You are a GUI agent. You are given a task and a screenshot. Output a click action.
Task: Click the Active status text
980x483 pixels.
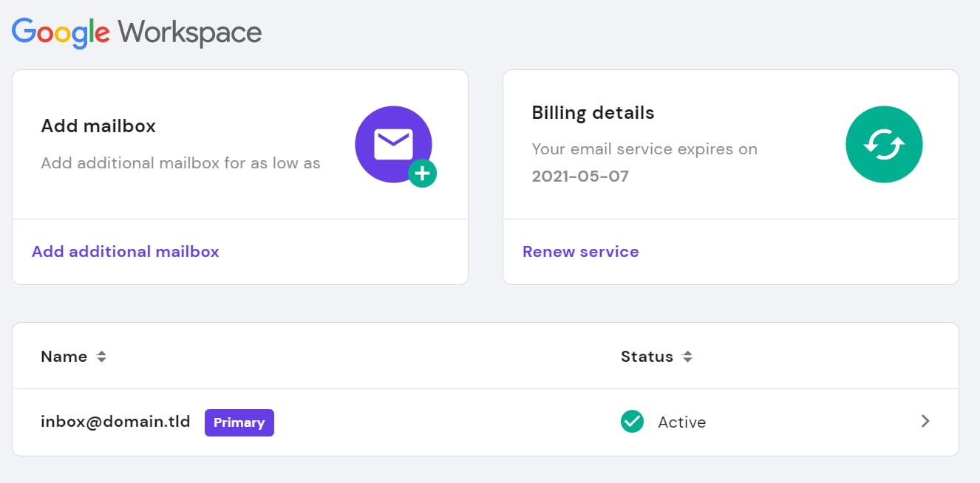[681, 422]
